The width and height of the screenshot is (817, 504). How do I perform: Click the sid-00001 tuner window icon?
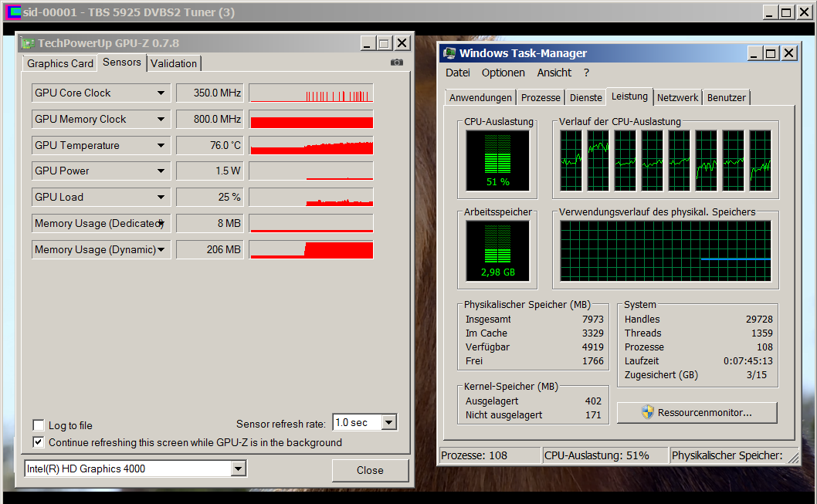coord(13,12)
